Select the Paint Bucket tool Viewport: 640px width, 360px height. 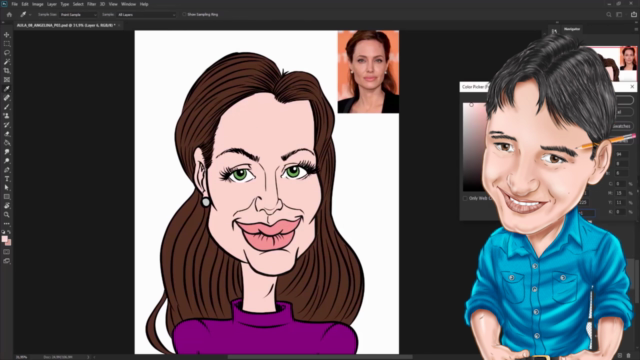point(7,142)
